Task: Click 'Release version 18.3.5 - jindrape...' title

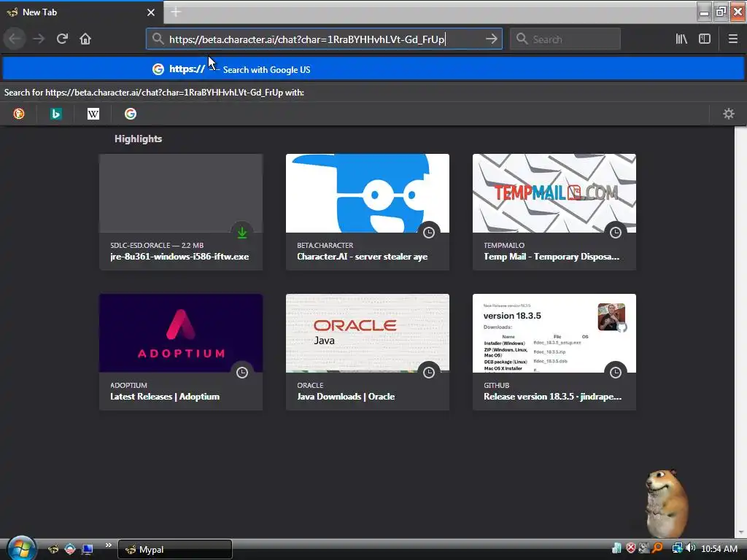Action: [553, 397]
